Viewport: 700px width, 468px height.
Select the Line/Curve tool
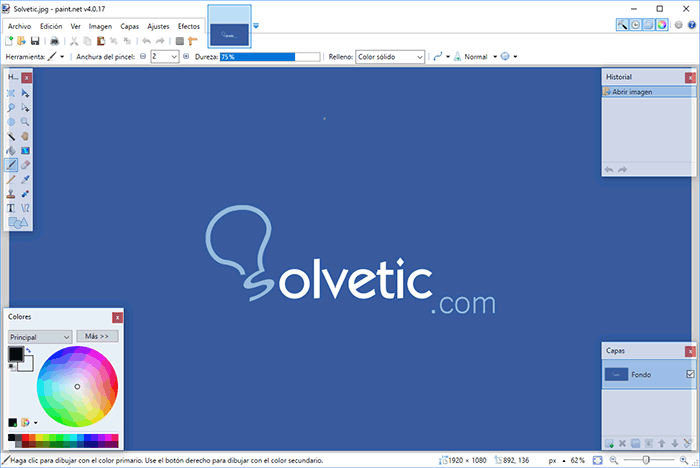[25, 208]
